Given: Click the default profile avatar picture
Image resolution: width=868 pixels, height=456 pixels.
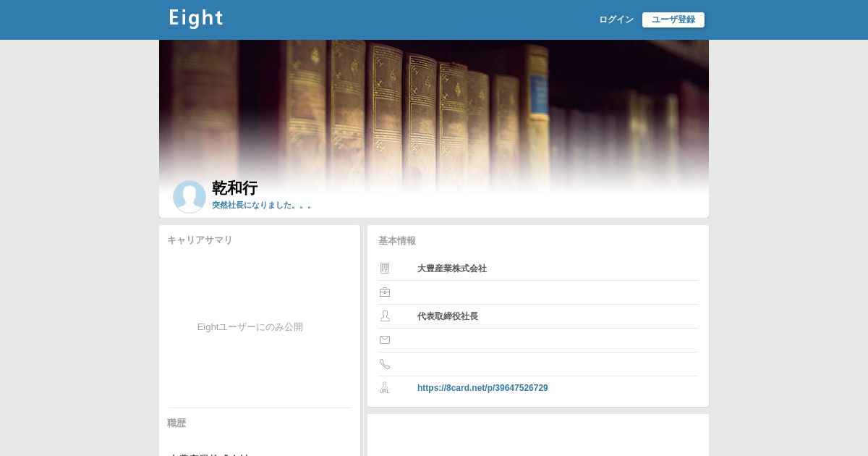Looking at the screenshot, I should [190, 197].
